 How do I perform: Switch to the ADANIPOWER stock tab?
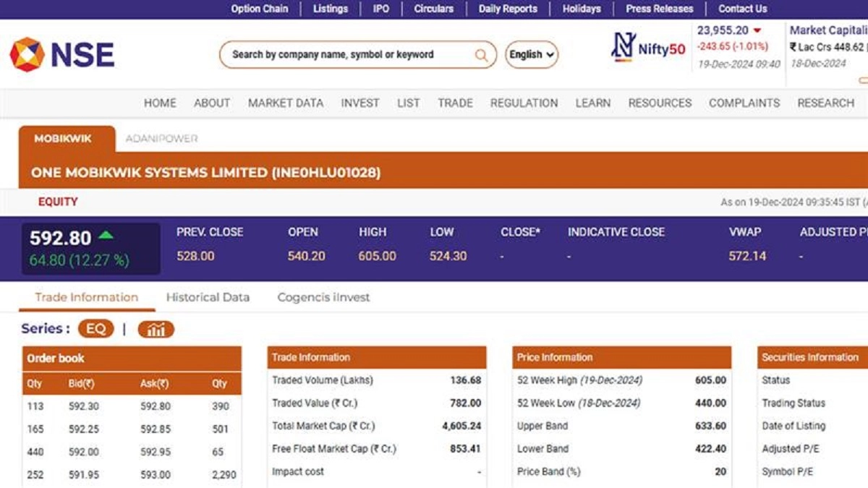[161, 139]
